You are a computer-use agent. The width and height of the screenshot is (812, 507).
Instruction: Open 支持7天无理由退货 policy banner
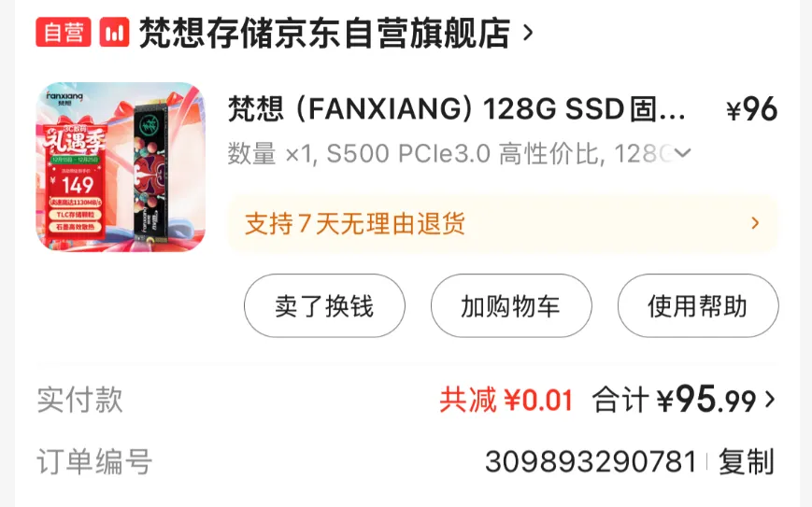503,223
